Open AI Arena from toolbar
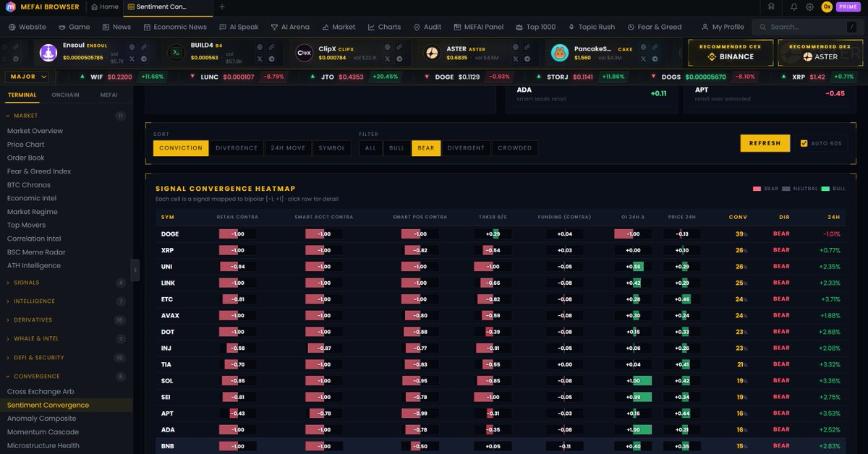The width and height of the screenshot is (868, 454). [290, 27]
